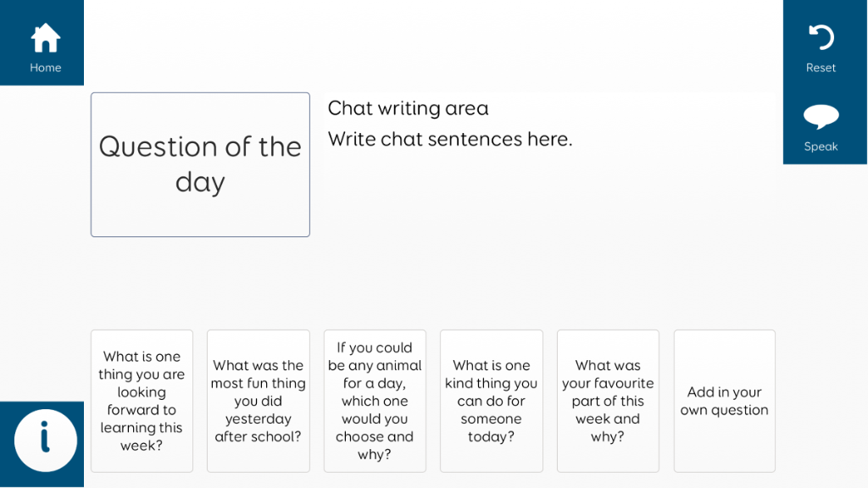Click the 'Home' text label
This screenshot has width=868, height=488.
[x=45, y=68]
